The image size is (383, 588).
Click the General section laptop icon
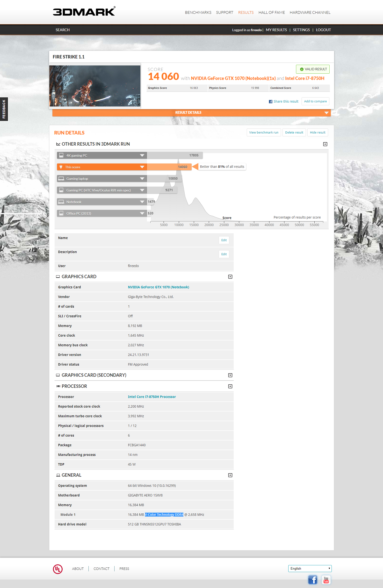point(58,475)
